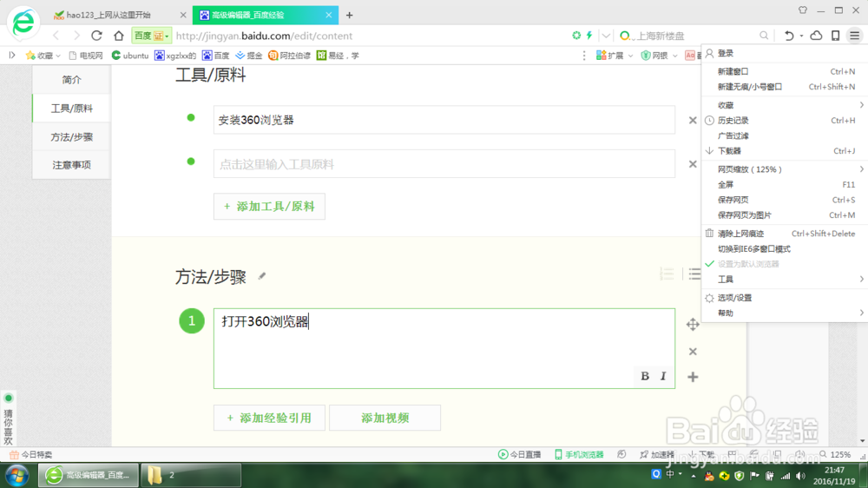Remove the 安装360浏览器 tool row
Viewport: 868px width, 488px height.
[693, 120]
